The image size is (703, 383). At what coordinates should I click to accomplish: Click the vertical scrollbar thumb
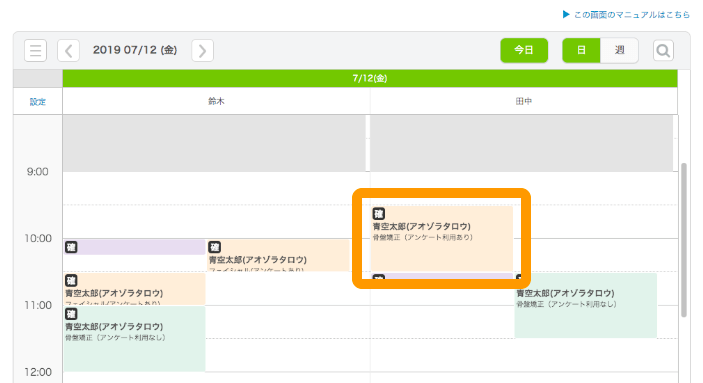click(x=684, y=240)
